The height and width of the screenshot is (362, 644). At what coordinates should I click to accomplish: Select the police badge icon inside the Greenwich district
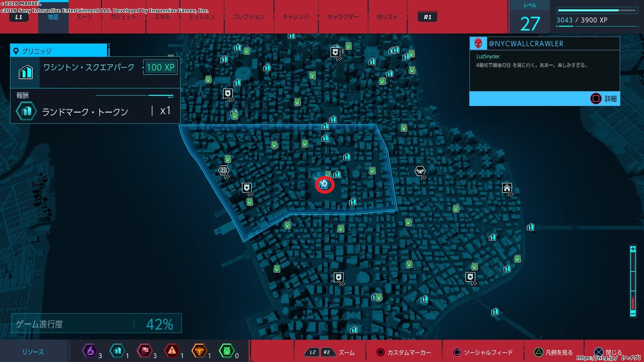[247, 187]
